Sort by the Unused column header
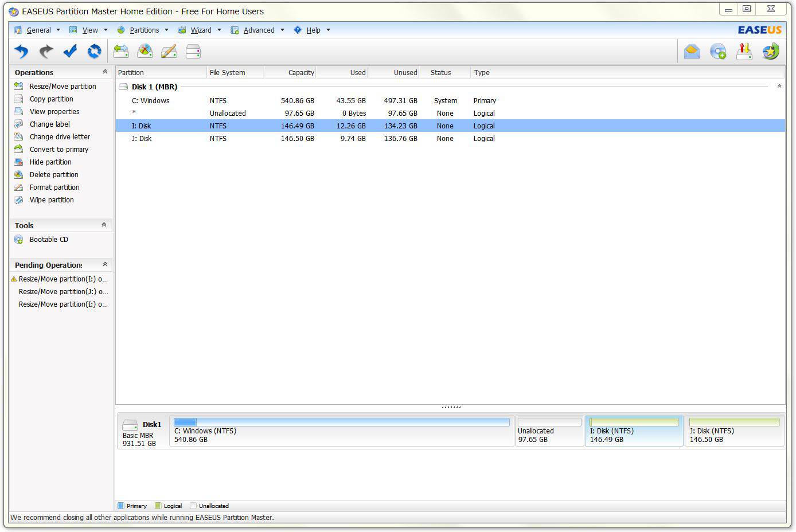Image resolution: width=796 pixels, height=532 pixels. point(393,72)
